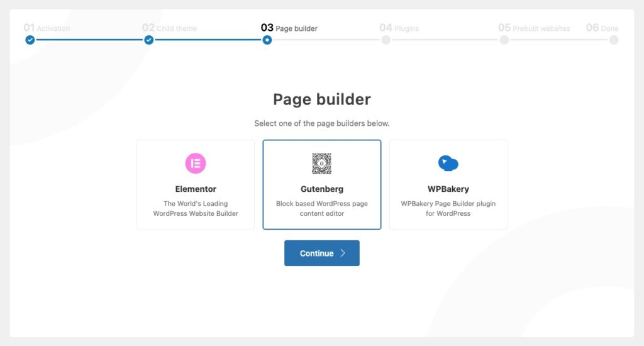Click the arrow chevron inside Continue button

(343, 253)
